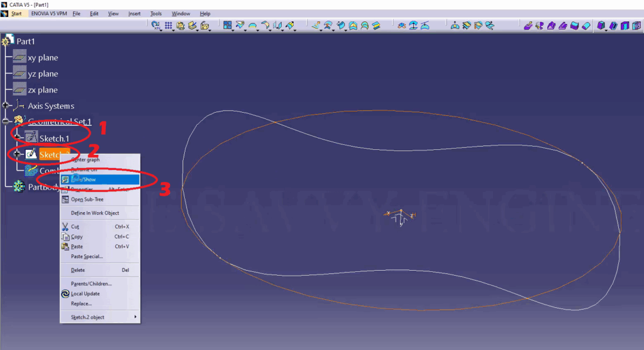
Task: Select the Sketch.1 label in tree
Action: point(54,138)
